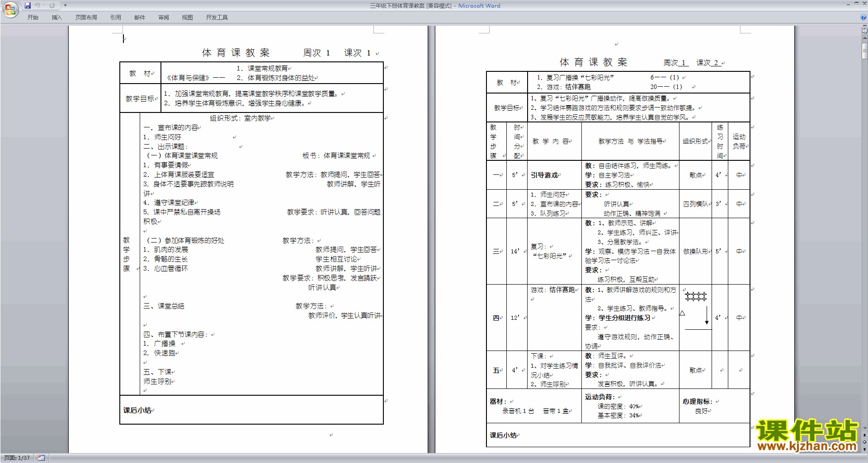Screen dimensions: 868x463
Task: Click the blue Help question-mark icon
Action: 863,17
